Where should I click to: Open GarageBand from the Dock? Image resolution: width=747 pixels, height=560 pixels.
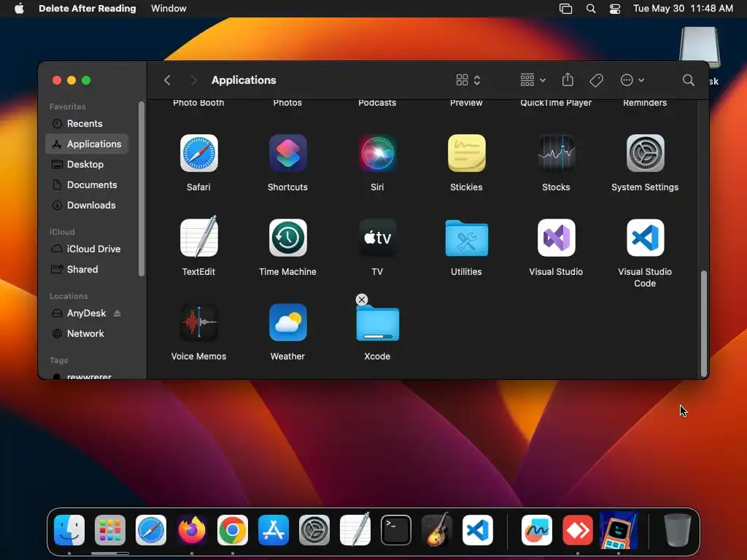click(437, 529)
